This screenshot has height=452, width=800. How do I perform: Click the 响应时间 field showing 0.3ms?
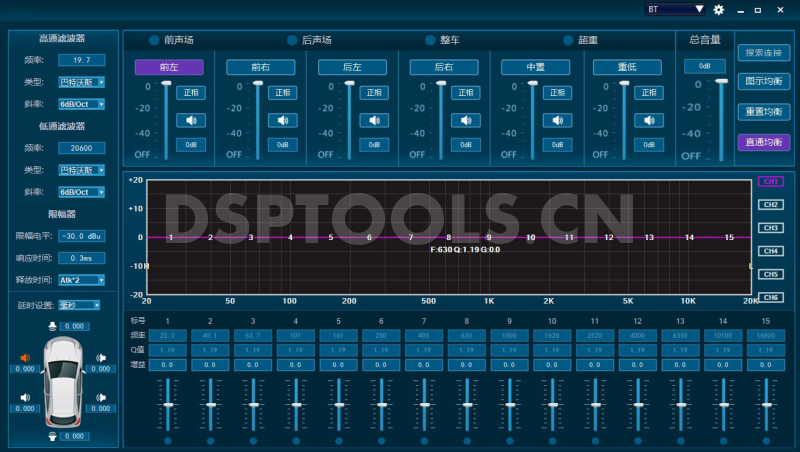(82, 258)
